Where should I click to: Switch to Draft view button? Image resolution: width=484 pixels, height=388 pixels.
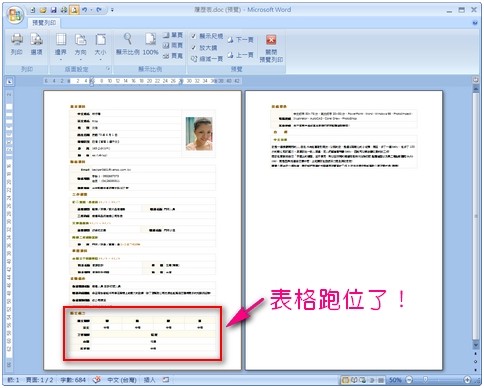coord(380,380)
